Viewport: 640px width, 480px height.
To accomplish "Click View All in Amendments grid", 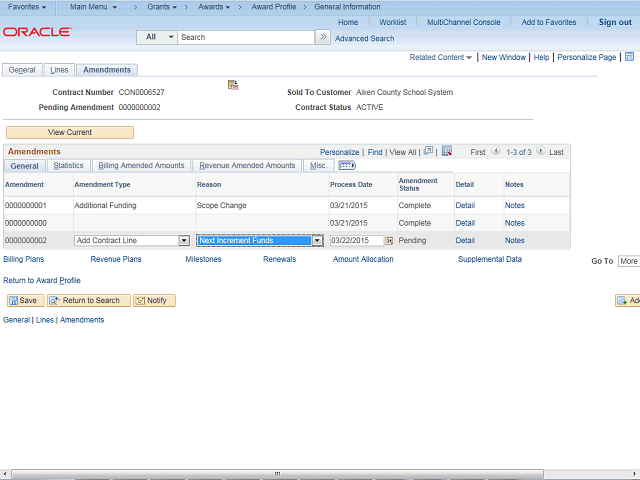I will (402, 152).
